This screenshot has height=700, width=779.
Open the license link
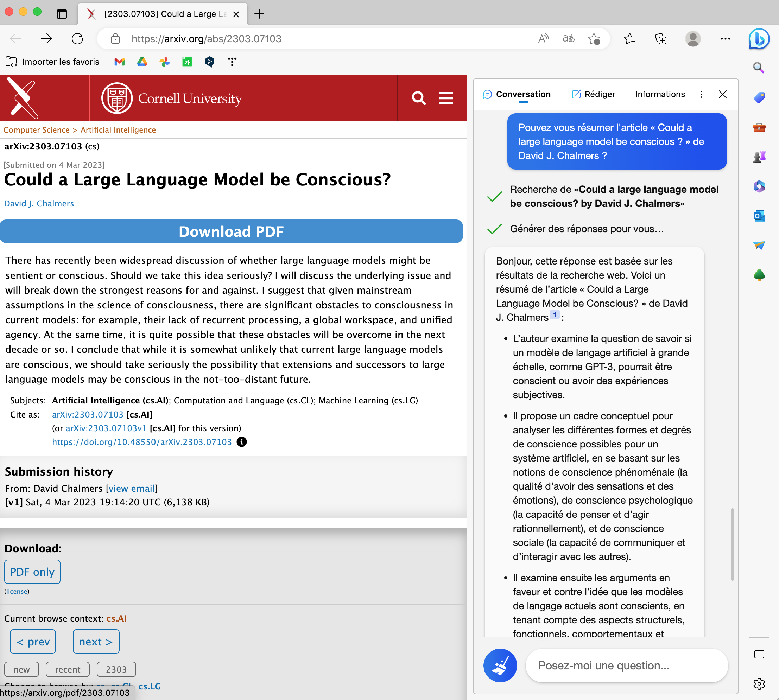[17, 592]
